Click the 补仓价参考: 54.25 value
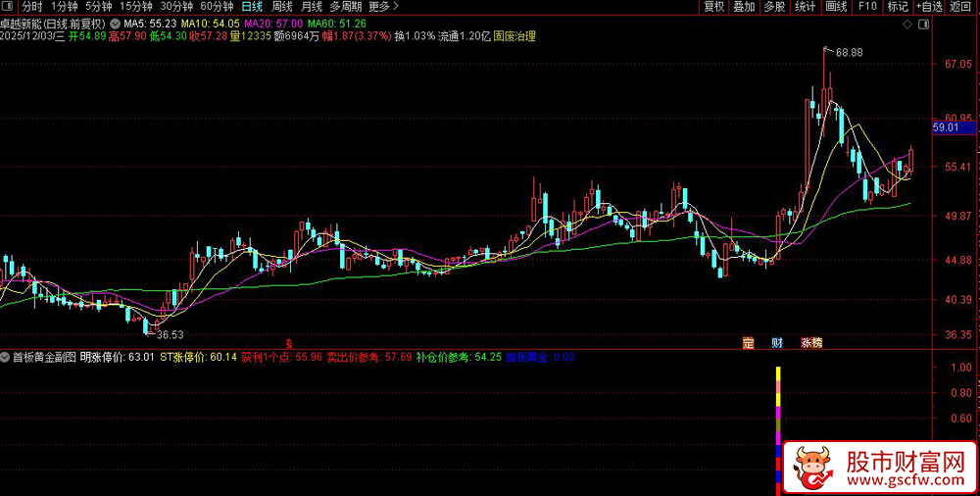 [459, 358]
